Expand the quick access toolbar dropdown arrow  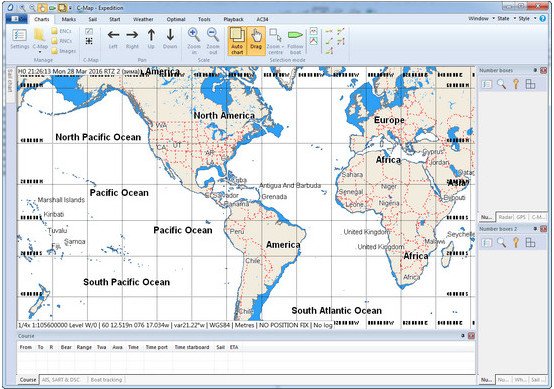click(x=70, y=8)
